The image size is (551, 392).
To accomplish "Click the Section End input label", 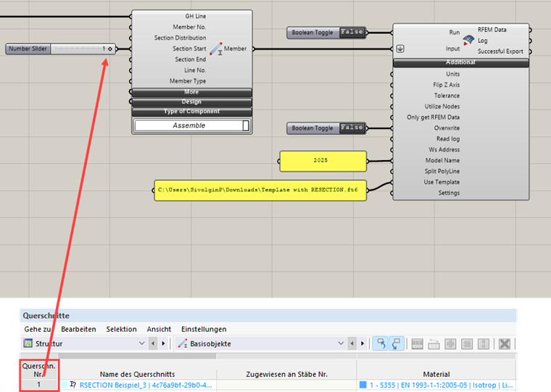I will tap(191, 59).
